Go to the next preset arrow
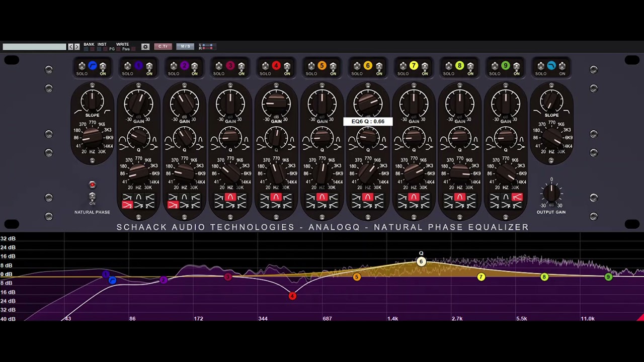 click(x=77, y=47)
